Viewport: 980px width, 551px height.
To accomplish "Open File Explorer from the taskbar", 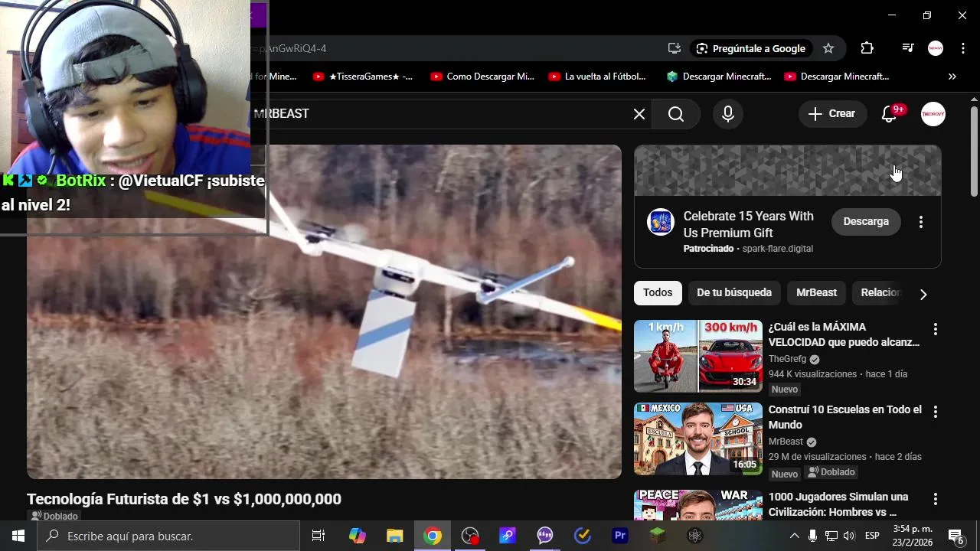I will 395,536.
